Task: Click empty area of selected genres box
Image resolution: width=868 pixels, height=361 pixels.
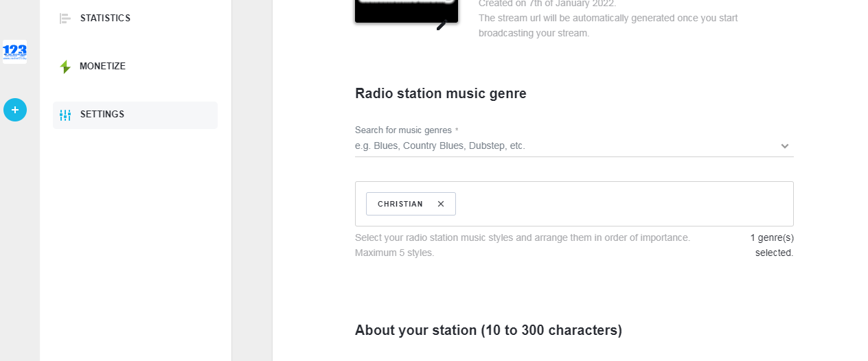Action: 618,204
